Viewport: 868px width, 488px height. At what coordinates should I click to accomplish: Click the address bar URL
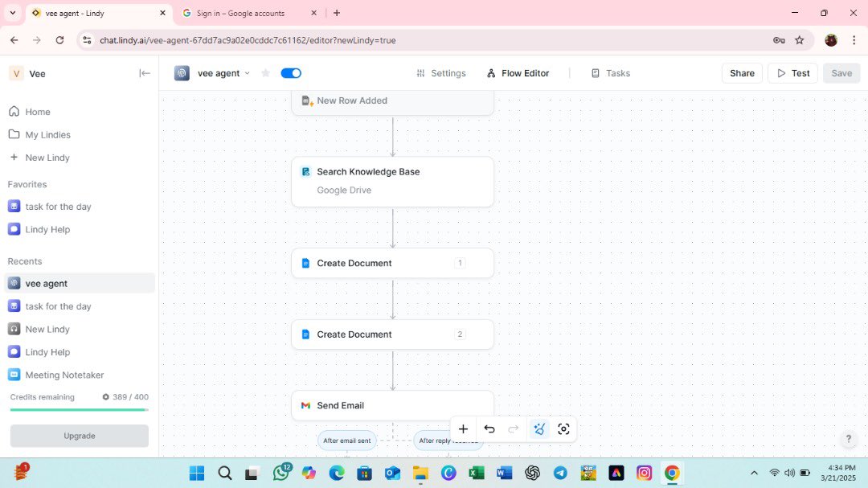tap(248, 40)
